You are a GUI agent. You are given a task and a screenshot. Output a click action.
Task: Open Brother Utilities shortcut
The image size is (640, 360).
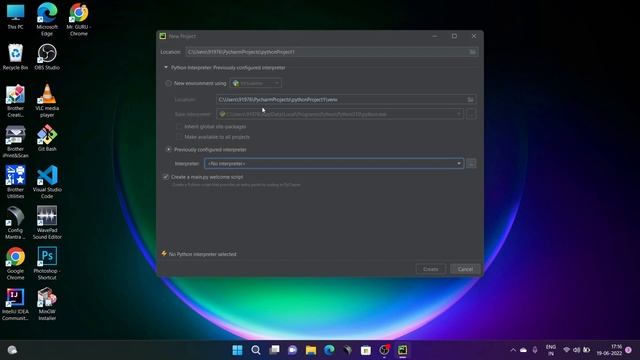pyautogui.click(x=16, y=182)
